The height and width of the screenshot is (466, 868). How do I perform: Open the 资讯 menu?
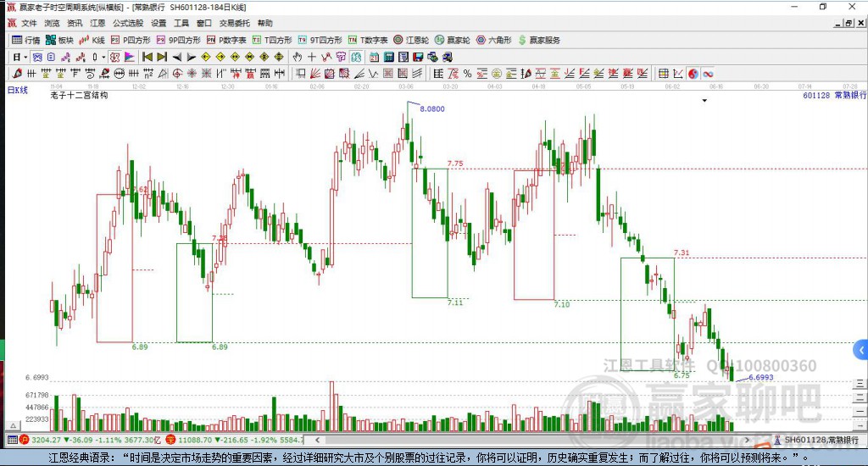pos(75,23)
